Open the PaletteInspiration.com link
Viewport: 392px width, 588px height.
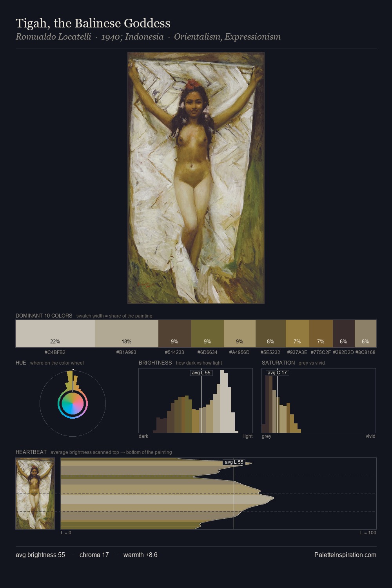[345, 555]
